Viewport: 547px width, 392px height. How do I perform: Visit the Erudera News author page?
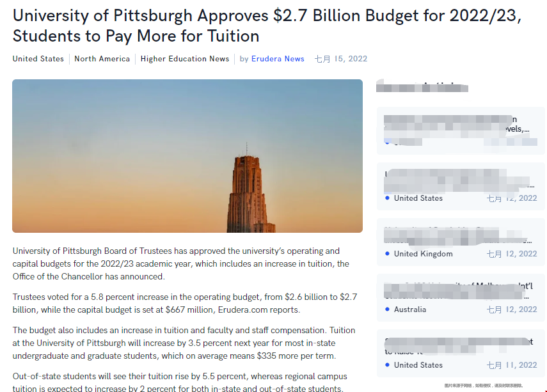coord(278,59)
